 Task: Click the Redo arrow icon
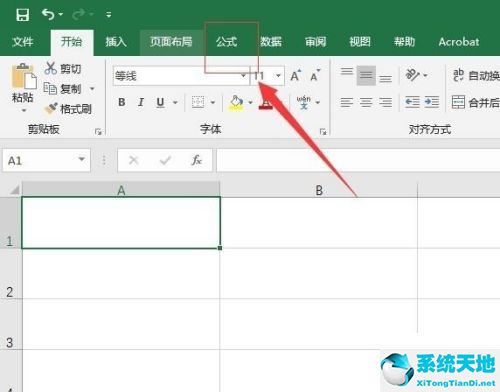(x=79, y=14)
